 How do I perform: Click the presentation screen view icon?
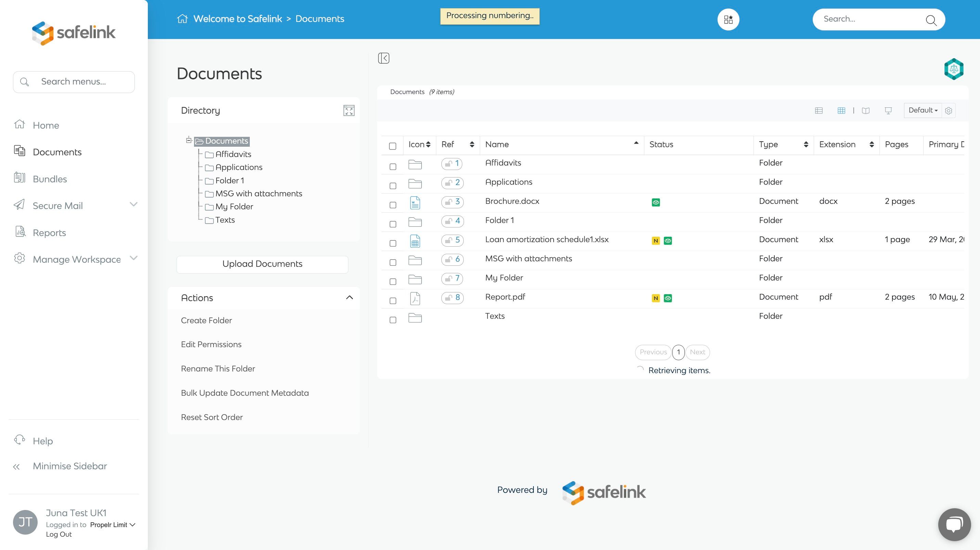[888, 111]
